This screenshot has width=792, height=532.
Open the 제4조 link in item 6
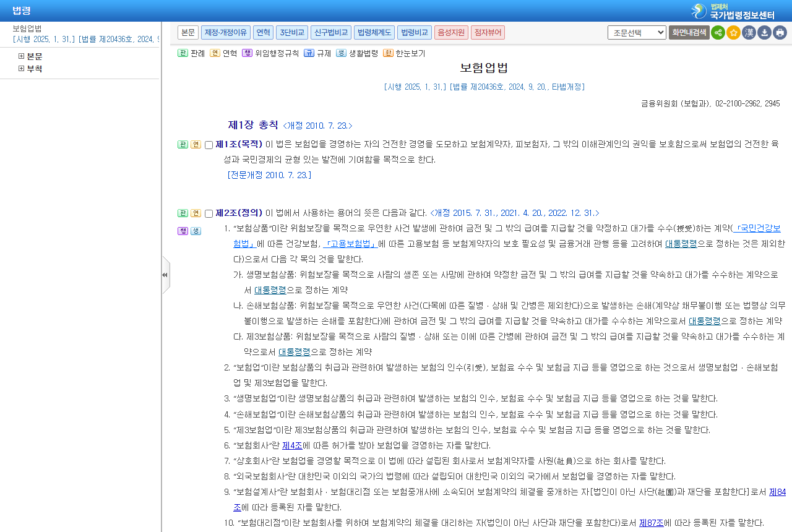point(292,445)
